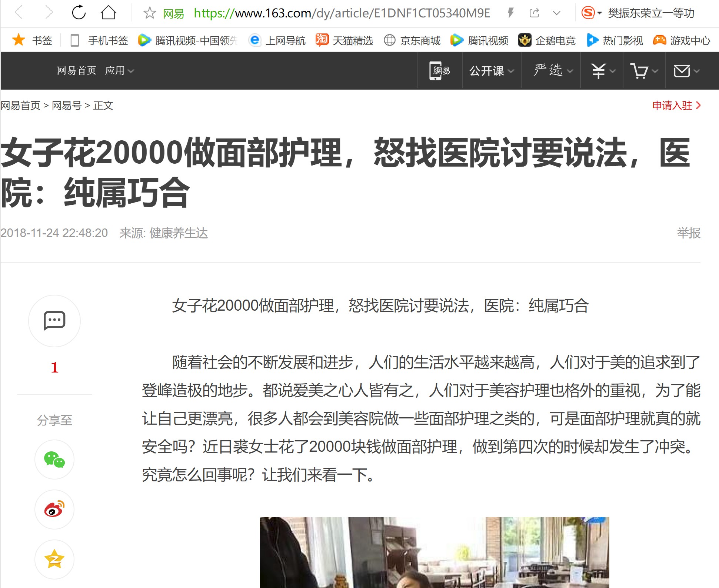Viewport: 719px width, 588px height.
Task: Bookmark this page with the star icon
Action: pos(150,13)
